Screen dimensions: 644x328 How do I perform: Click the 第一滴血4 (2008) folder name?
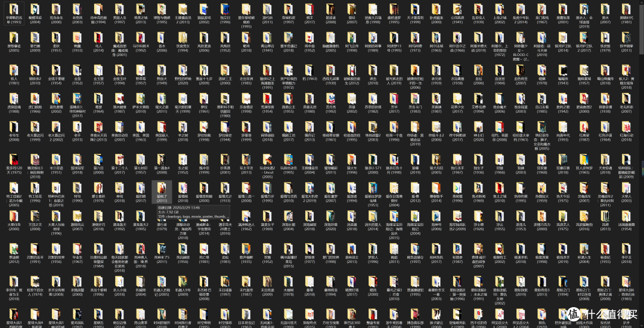pyautogui.click(x=162, y=170)
